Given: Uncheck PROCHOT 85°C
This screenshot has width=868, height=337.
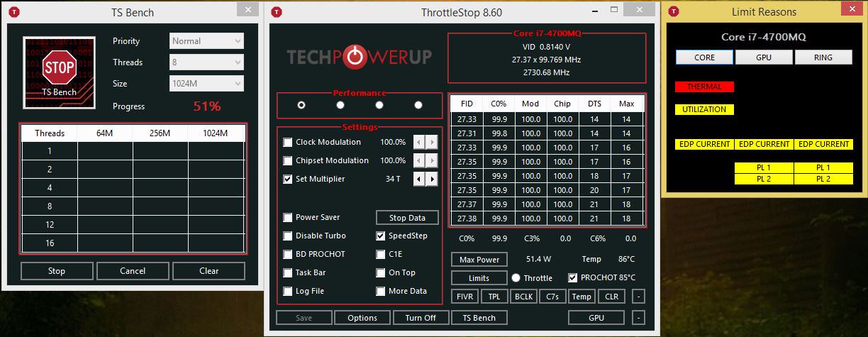Looking at the screenshot, I should (573, 277).
